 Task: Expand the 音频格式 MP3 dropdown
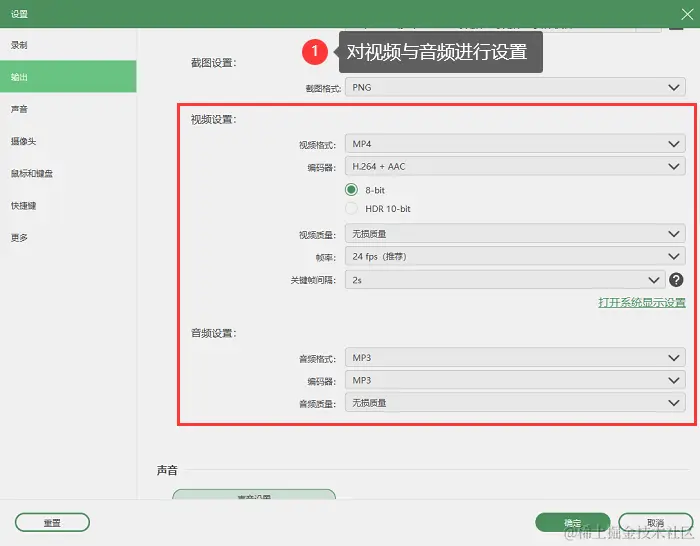click(515, 358)
